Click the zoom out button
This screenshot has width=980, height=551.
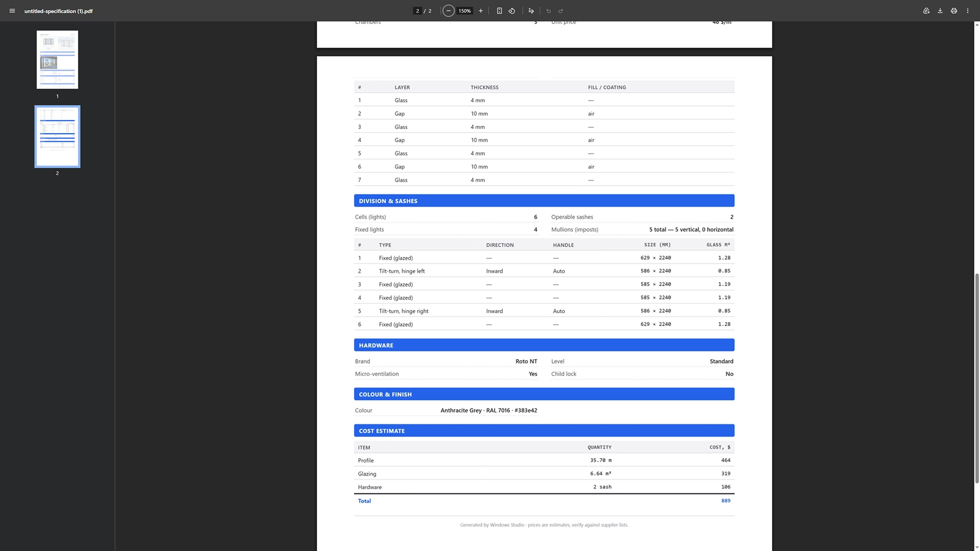[x=448, y=11]
